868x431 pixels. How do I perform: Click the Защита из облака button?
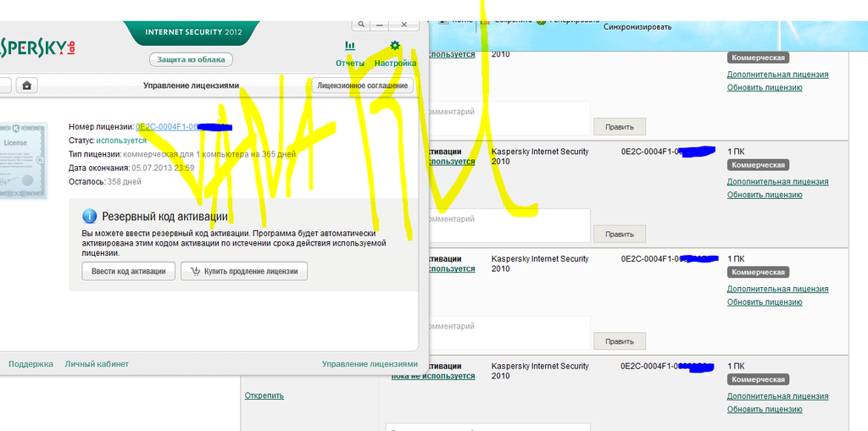click(x=191, y=60)
